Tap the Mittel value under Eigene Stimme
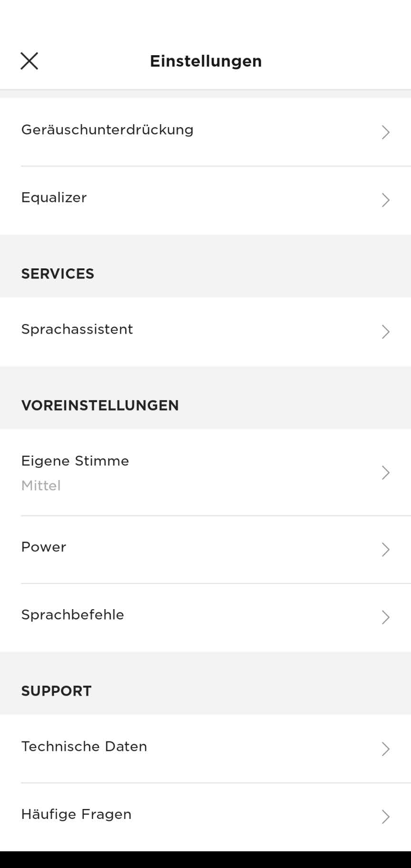This screenshot has height=868, width=411. [x=41, y=486]
